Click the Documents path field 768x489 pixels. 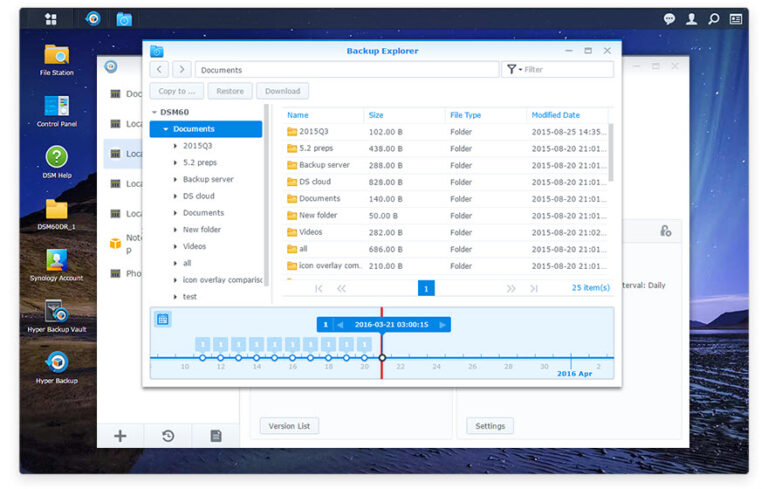(347, 70)
